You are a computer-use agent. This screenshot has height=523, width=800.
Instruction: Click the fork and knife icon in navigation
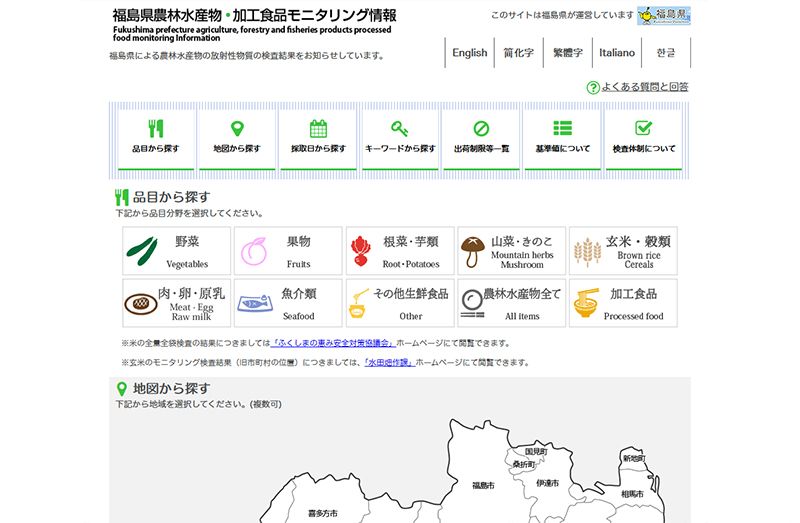click(156, 129)
